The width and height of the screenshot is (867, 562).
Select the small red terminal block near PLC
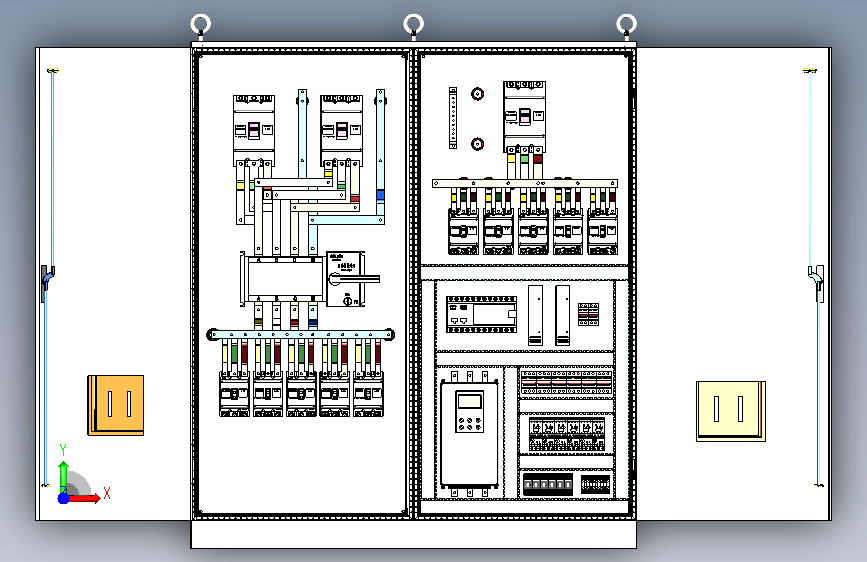pyautogui.click(x=588, y=314)
